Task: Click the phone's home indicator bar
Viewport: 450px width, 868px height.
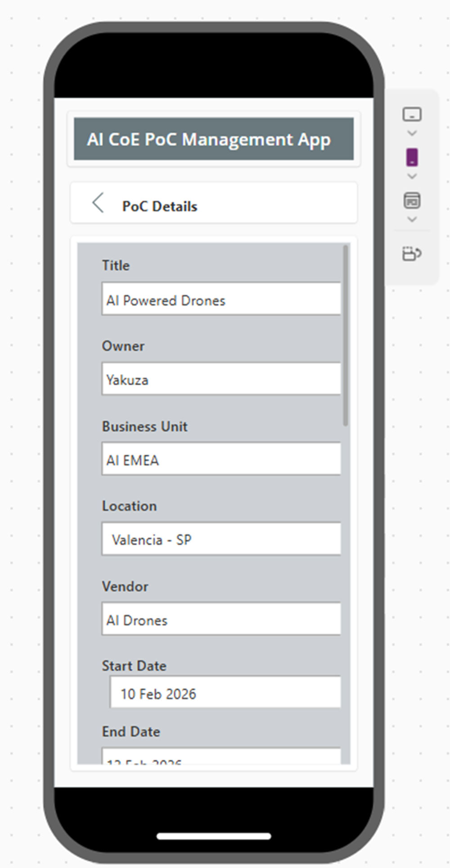Action: [214, 836]
